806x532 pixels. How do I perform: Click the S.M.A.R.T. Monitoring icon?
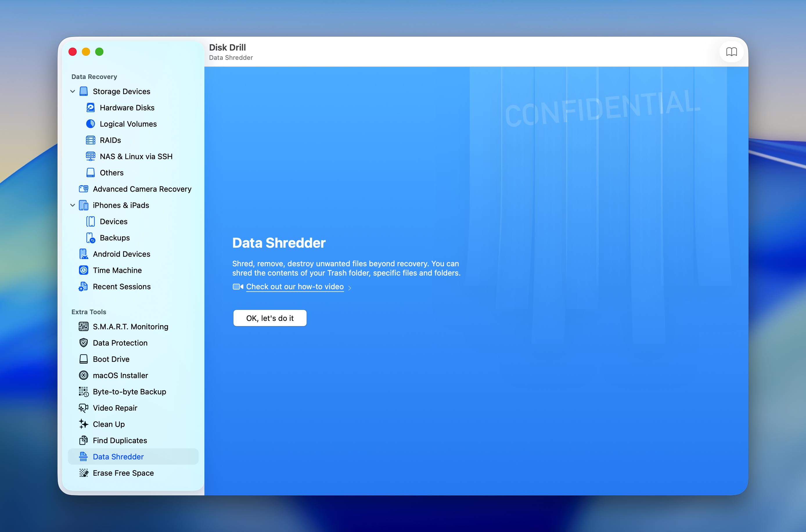[x=83, y=326]
